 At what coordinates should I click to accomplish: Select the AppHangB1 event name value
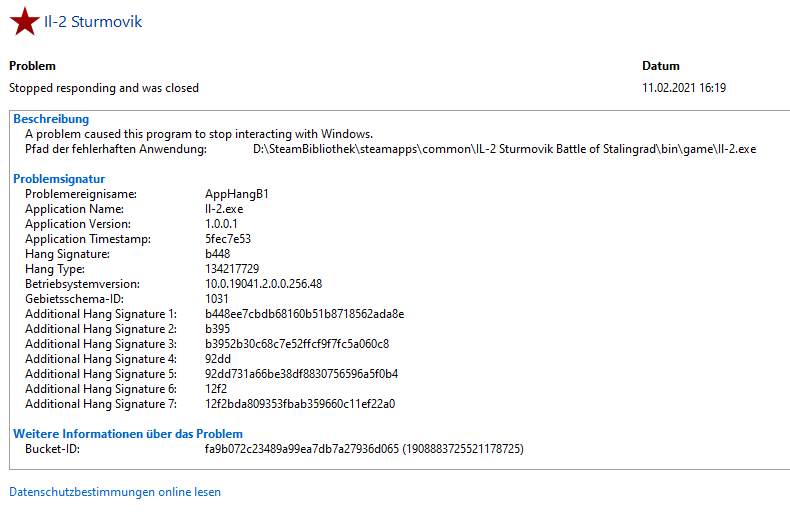(x=237, y=194)
